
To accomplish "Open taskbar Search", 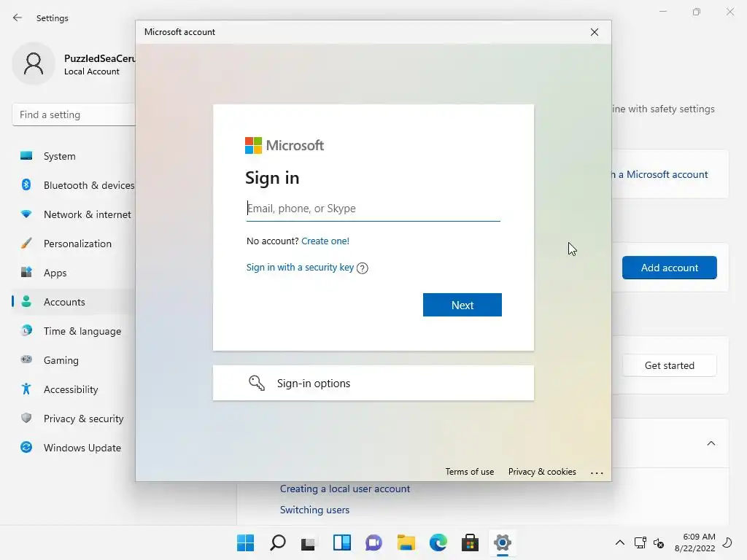I will pyautogui.click(x=277, y=542).
